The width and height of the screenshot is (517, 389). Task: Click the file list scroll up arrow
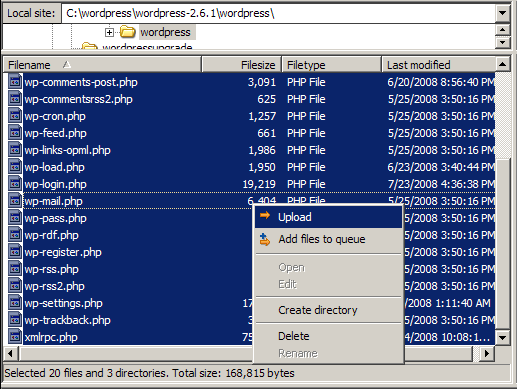pos(503,64)
